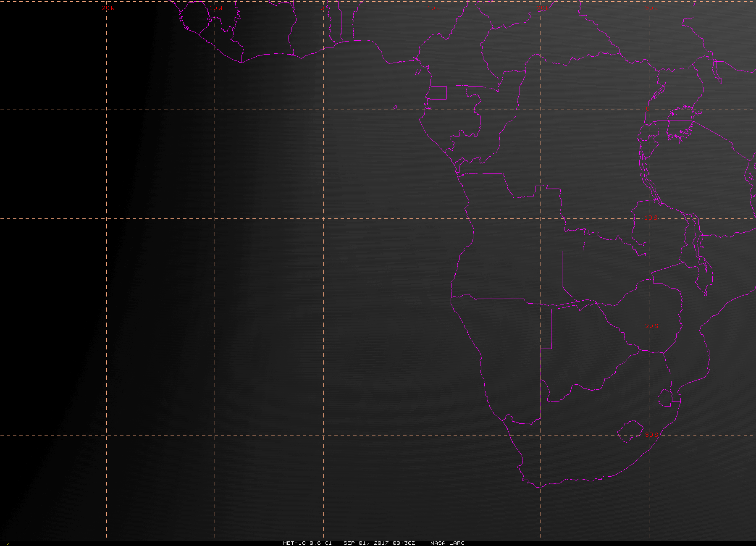
Task: Click the "20E" longitude label
Action: (543, 8)
